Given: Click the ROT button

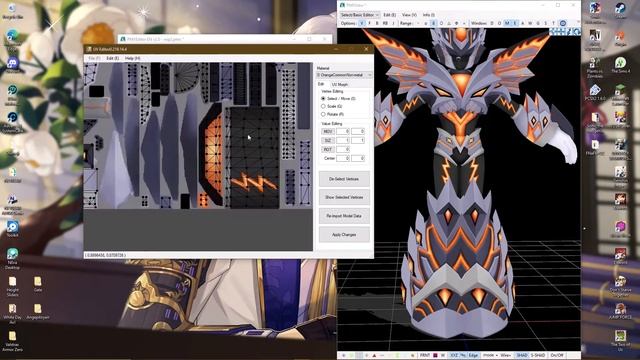Looking at the screenshot, I should (328, 149).
